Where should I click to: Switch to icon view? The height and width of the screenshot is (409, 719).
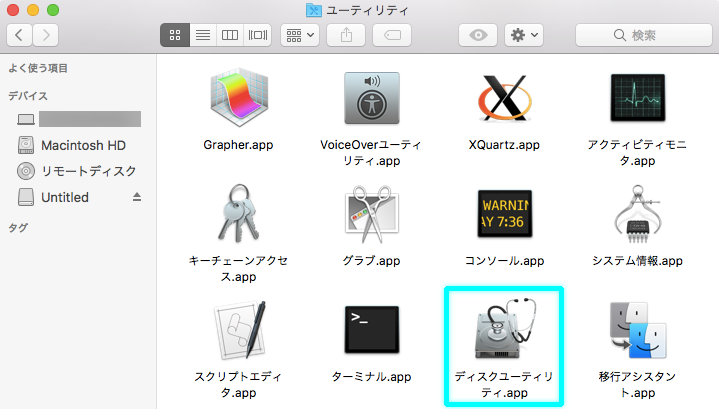[x=175, y=35]
